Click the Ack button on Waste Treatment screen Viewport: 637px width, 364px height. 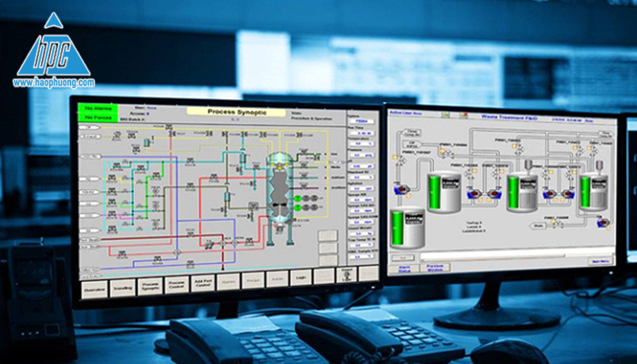pos(403,258)
